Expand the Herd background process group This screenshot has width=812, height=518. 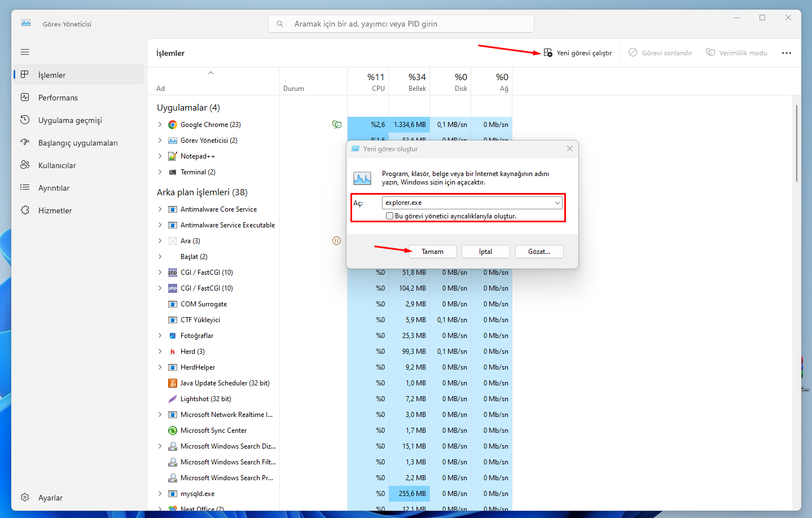click(160, 351)
